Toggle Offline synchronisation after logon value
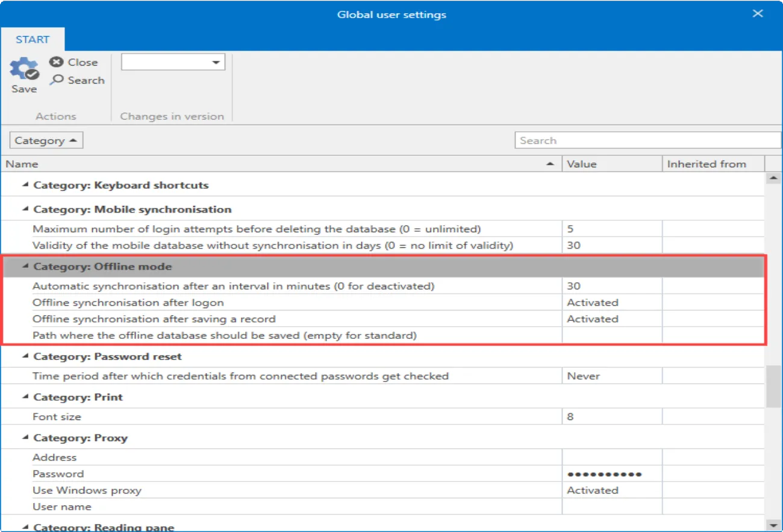Image resolution: width=783 pixels, height=532 pixels. coord(612,303)
